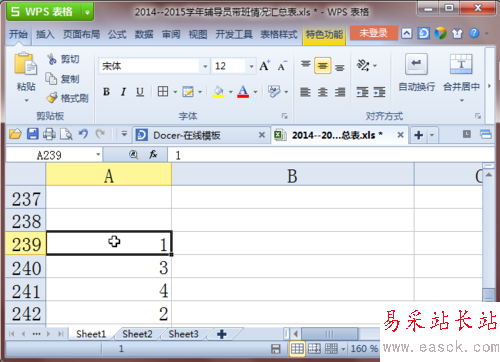Open the 插入 ribbon tab

pyautogui.click(x=45, y=34)
